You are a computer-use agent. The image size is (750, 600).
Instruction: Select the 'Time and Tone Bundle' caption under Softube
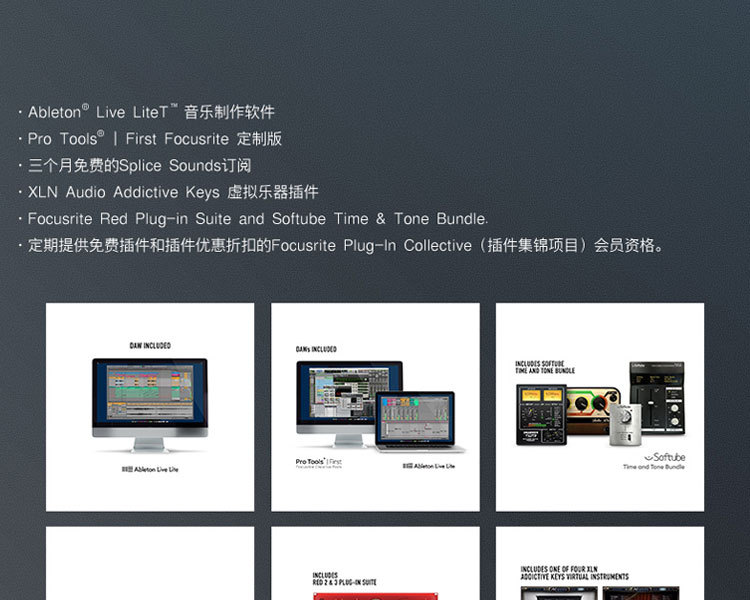pos(653,467)
